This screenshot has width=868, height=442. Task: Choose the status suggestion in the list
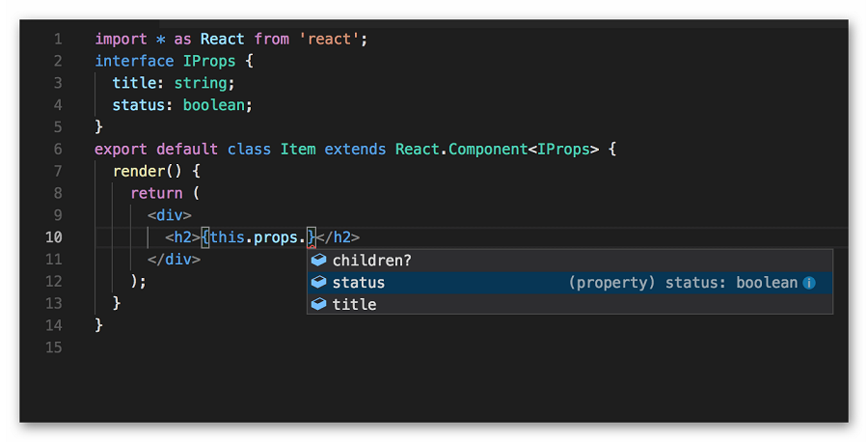click(570, 283)
